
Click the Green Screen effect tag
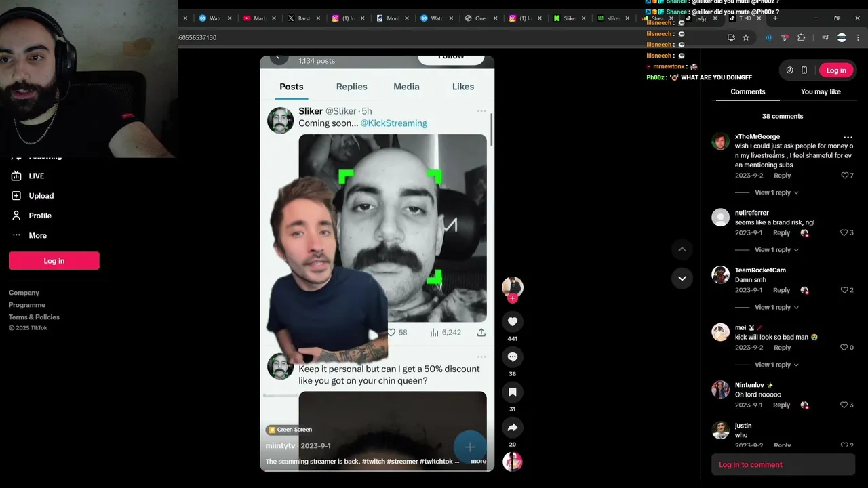click(290, 430)
